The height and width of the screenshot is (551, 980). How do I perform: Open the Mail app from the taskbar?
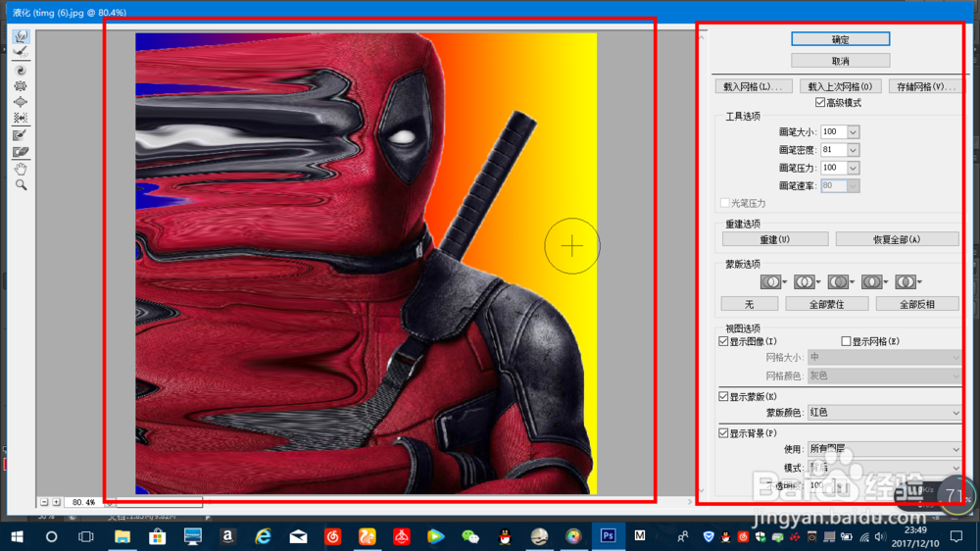[298, 536]
